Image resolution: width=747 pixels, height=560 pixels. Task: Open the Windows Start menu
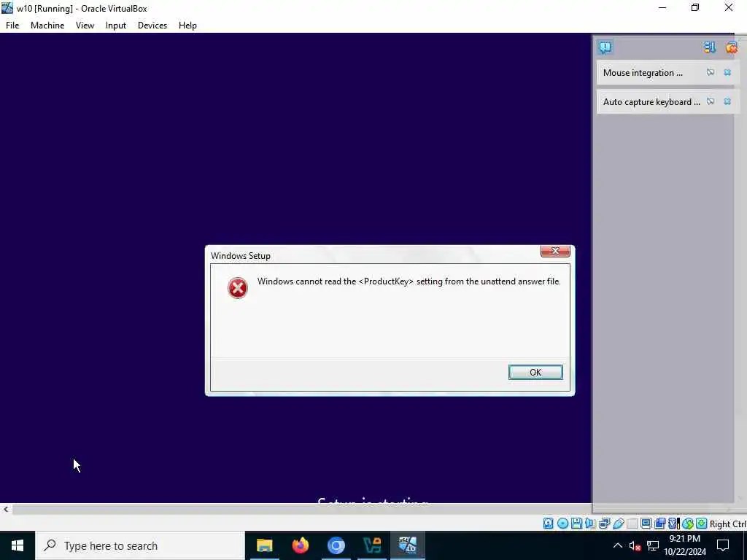(x=18, y=545)
